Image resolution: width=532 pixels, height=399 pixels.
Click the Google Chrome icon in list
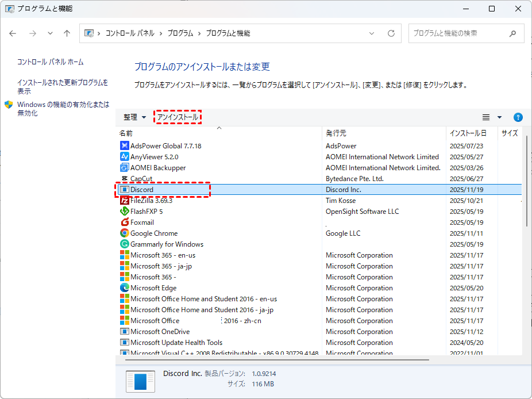[x=125, y=233]
